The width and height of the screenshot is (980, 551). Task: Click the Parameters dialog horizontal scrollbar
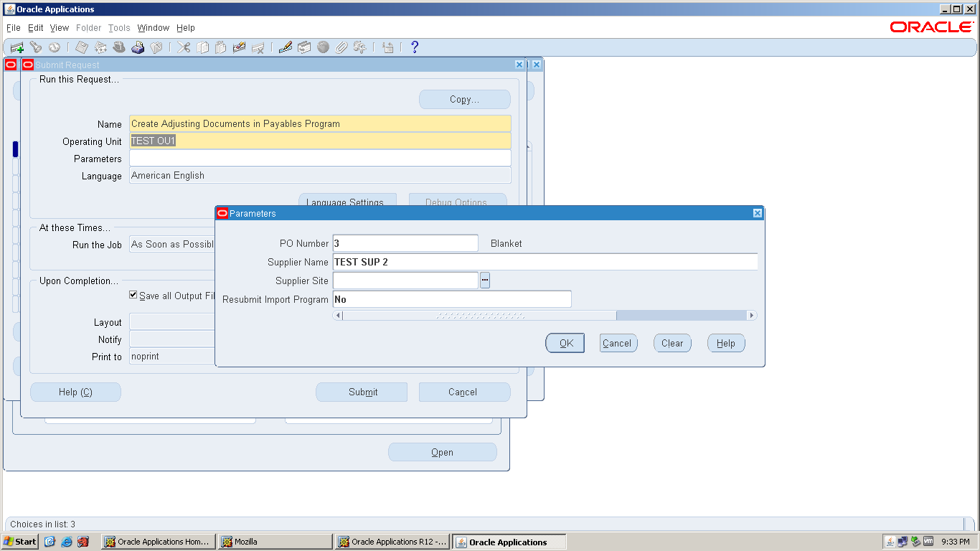tap(476, 315)
